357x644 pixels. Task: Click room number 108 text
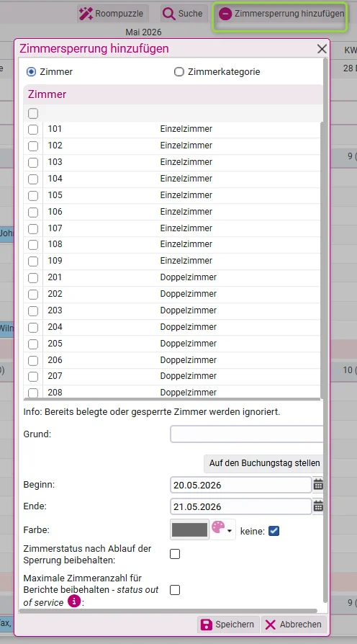click(55, 244)
